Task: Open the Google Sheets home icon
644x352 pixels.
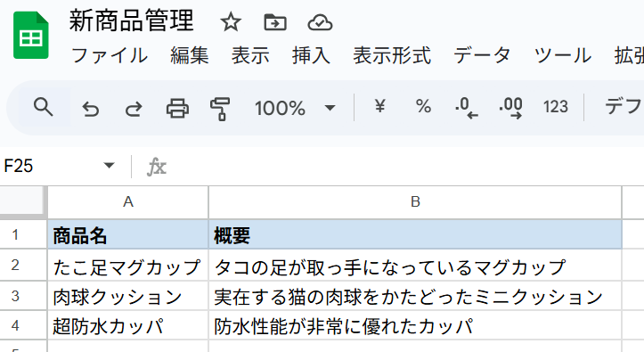Action: click(x=31, y=36)
